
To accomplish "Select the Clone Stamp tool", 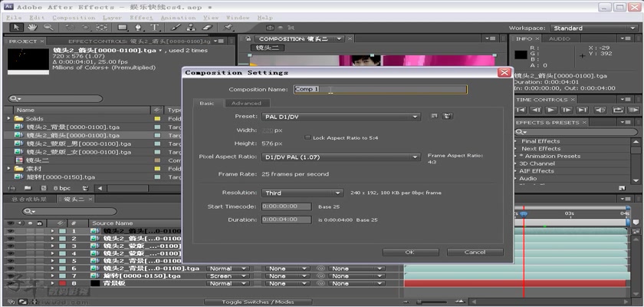I will coord(191,28).
